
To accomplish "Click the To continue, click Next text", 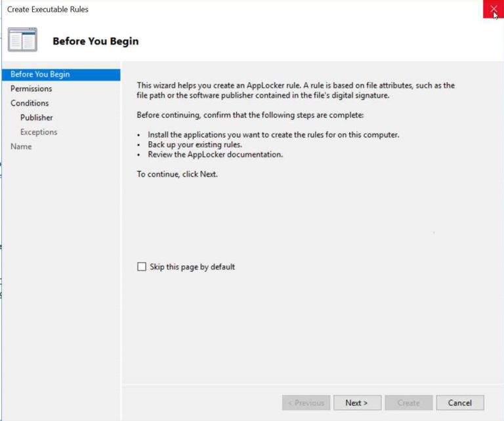I will [177, 174].
